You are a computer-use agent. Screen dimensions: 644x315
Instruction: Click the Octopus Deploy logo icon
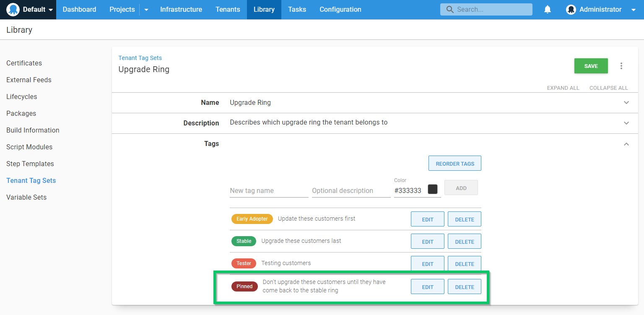(13, 9)
